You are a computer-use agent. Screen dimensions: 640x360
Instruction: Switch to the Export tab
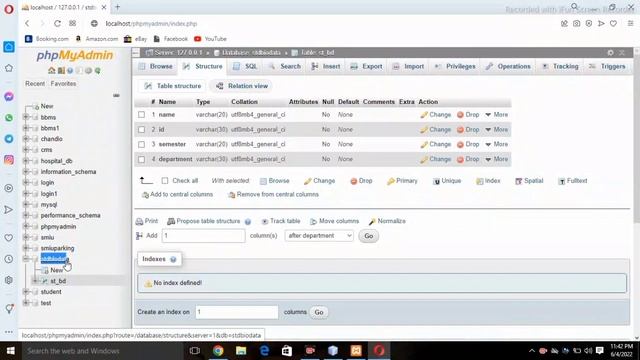367,66
